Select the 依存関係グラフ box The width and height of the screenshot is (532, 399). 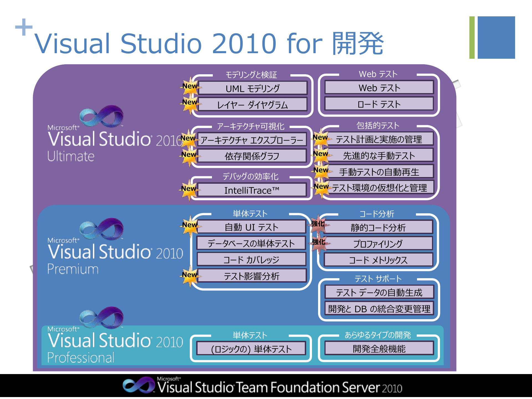[252, 156]
